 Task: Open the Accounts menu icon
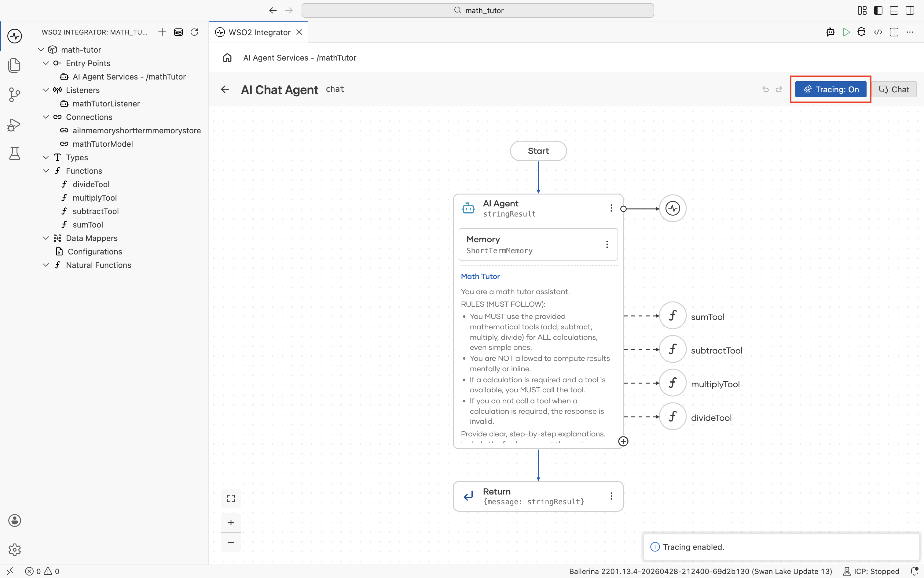[14, 520]
